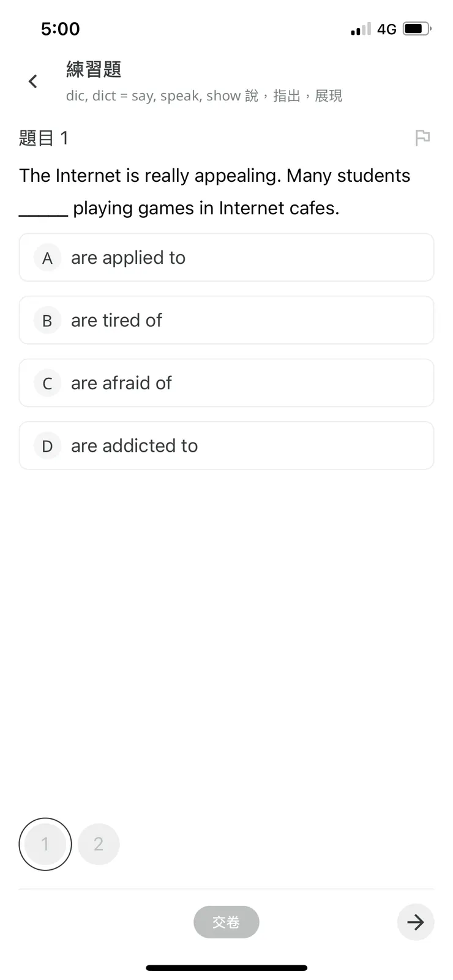The width and height of the screenshot is (453, 980).
Task: Tap the cellular signal bars icon
Action: pos(361,29)
